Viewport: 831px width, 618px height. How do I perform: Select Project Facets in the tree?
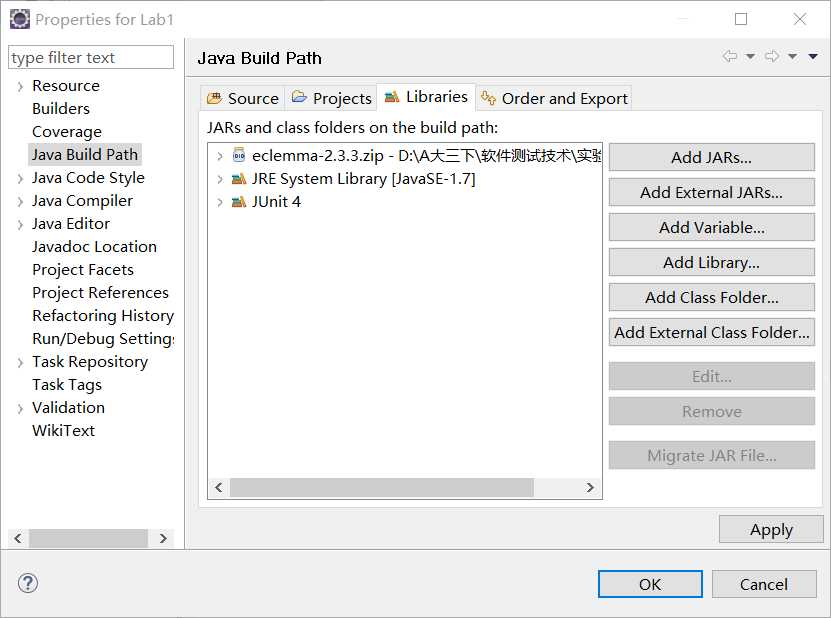click(83, 269)
